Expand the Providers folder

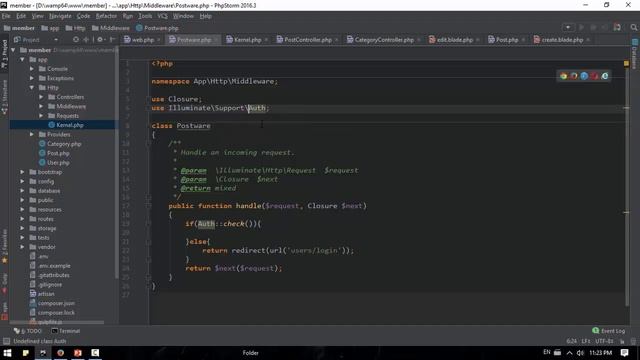point(32,134)
